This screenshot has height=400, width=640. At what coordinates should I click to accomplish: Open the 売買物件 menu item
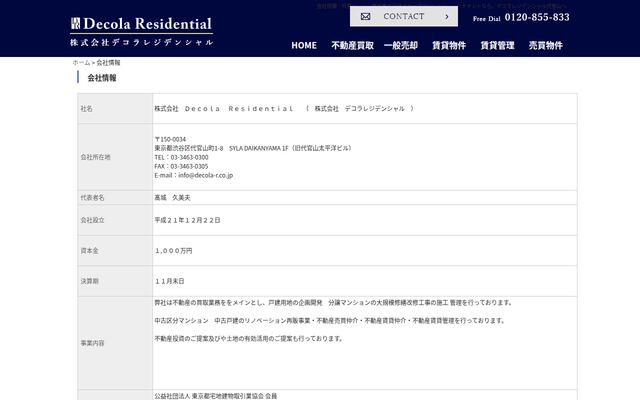(x=546, y=45)
